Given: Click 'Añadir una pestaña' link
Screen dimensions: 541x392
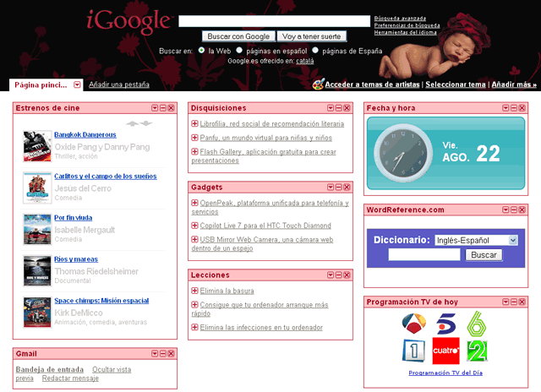Looking at the screenshot, I should [x=119, y=84].
